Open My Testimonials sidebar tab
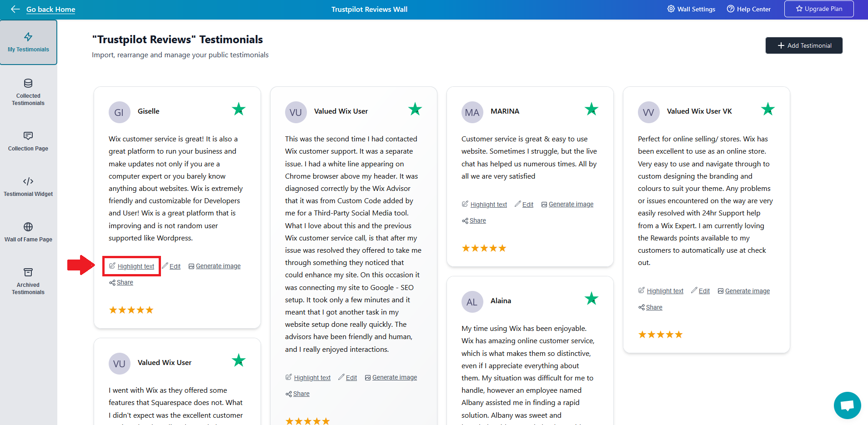Screen dimensions: 868x425 [28, 42]
